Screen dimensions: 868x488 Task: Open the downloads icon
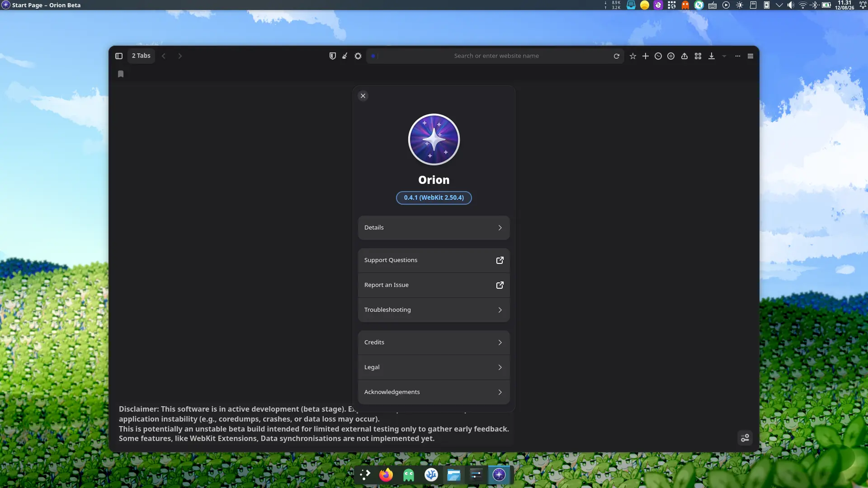point(712,56)
